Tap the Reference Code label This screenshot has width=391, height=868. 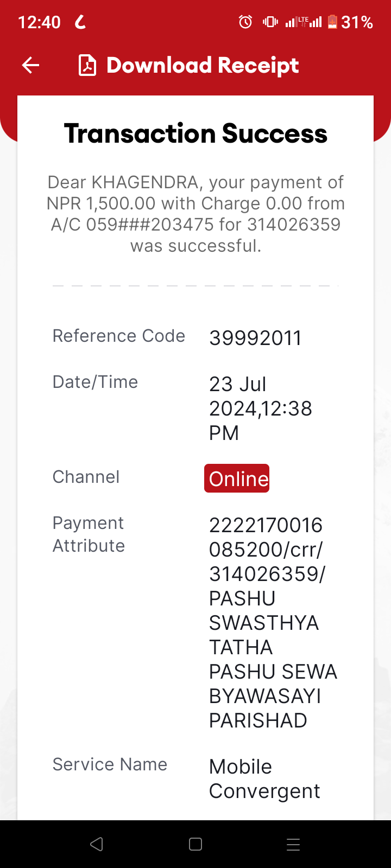point(118,336)
